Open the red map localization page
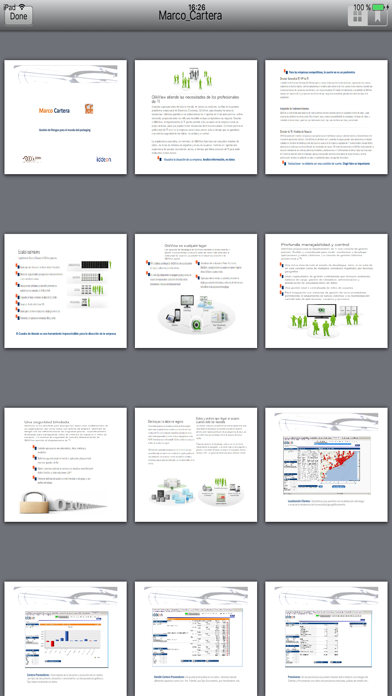392x696 pixels. tap(326, 465)
